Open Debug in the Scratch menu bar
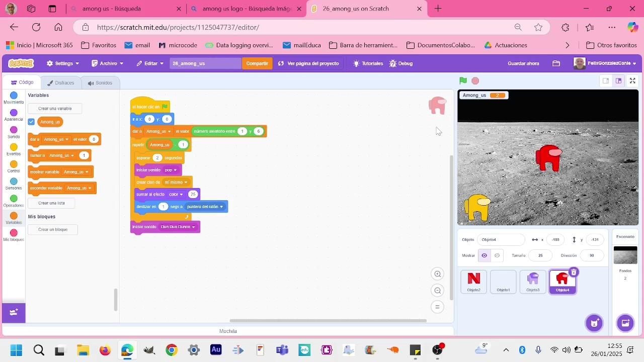The width and height of the screenshot is (644, 362). 401,63
